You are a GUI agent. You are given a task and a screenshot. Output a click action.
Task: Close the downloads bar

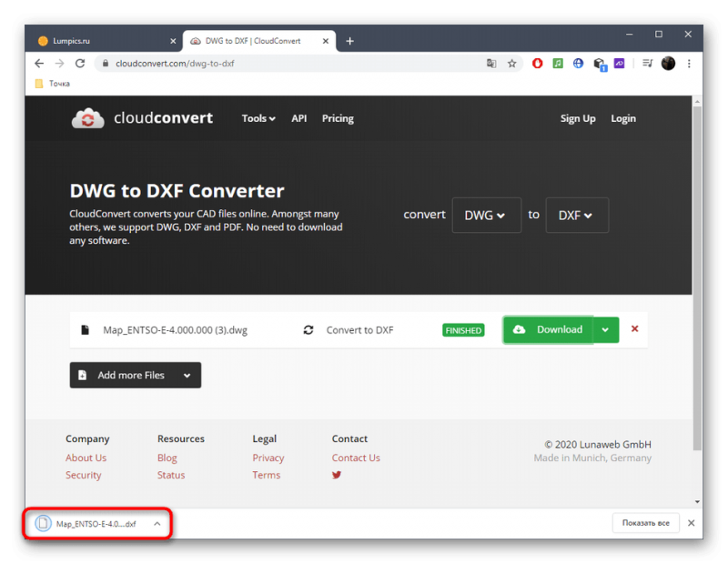[692, 523]
